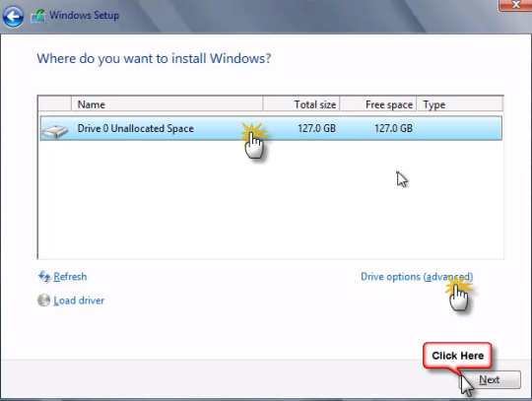Image resolution: width=532 pixels, height=401 pixels.
Task: Click the Windows Setup title icon
Action: (38, 16)
